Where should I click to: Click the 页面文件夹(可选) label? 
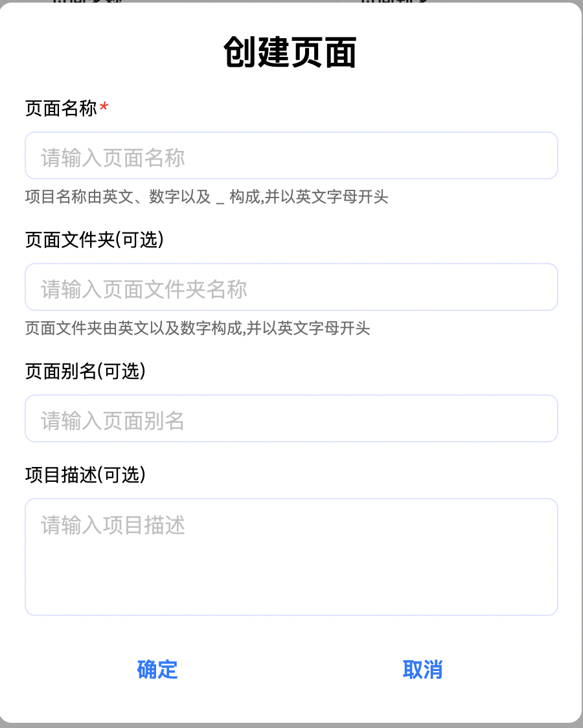tap(94, 240)
